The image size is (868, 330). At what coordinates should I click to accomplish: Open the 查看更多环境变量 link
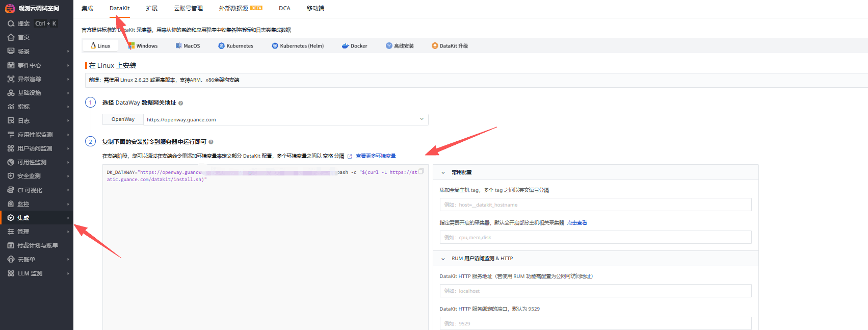click(x=375, y=156)
